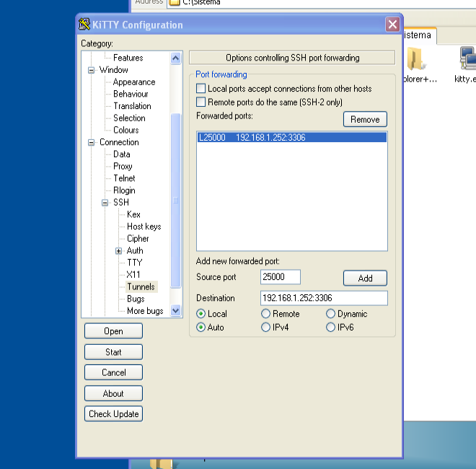This screenshot has height=469, width=476.
Task: Select Bugs under SSH
Action: 136,299
